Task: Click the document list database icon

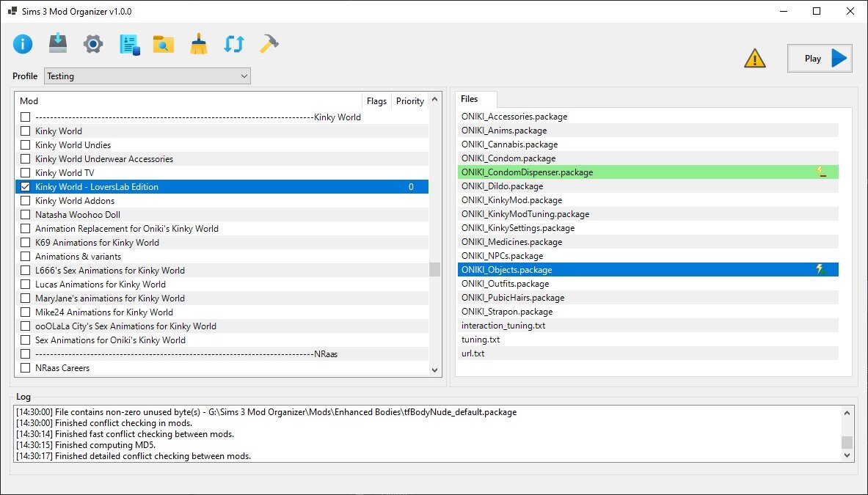Action: tap(129, 45)
